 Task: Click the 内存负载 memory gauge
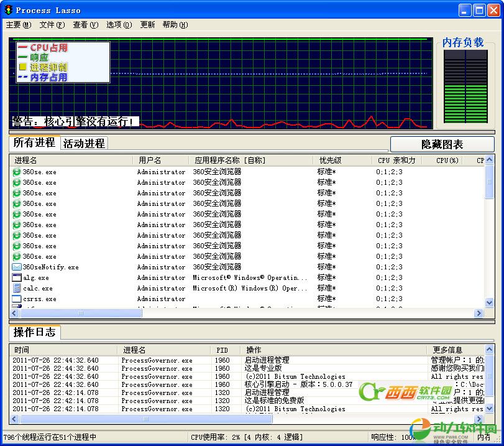[x=464, y=87]
